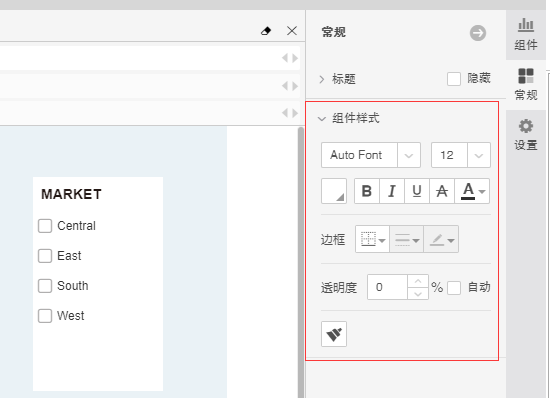Viewport: 550px width, 398px height.
Task: Toggle Underline text formatting
Action: click(417, 191)
